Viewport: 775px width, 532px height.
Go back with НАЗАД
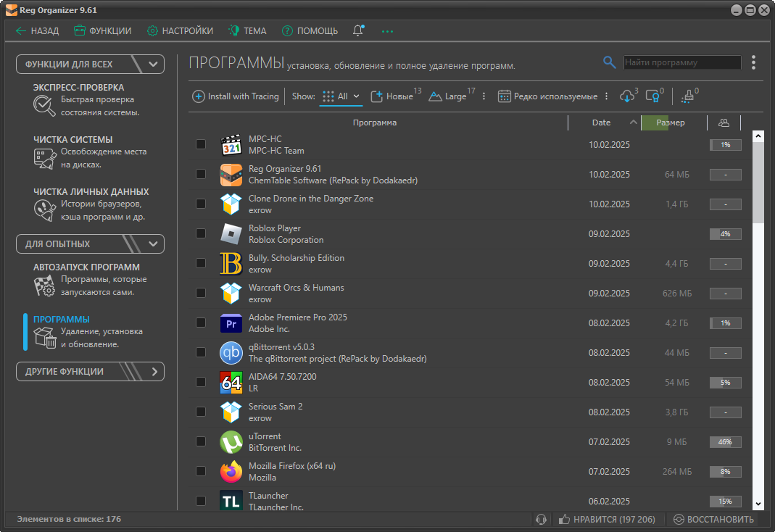tap(37, 31)
